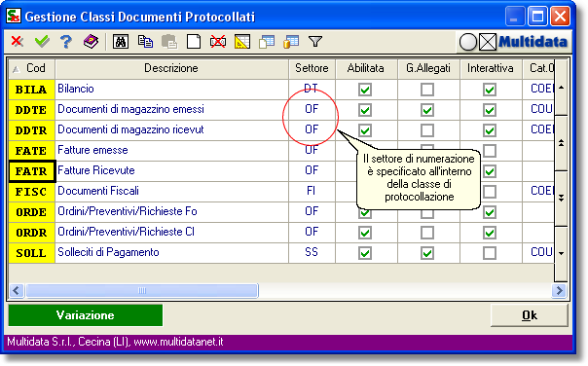The height and width of the screenshot is (366, 588).
Task: Click the double-arrow page up scroll button
Action: click(x=561, y=143)
